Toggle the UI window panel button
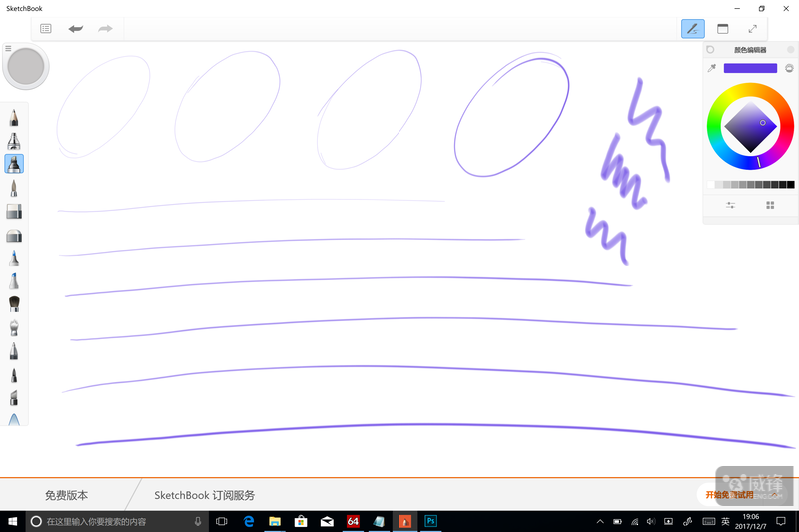The image size is (799, 532). pyautogui.click(x=722, y=29)
